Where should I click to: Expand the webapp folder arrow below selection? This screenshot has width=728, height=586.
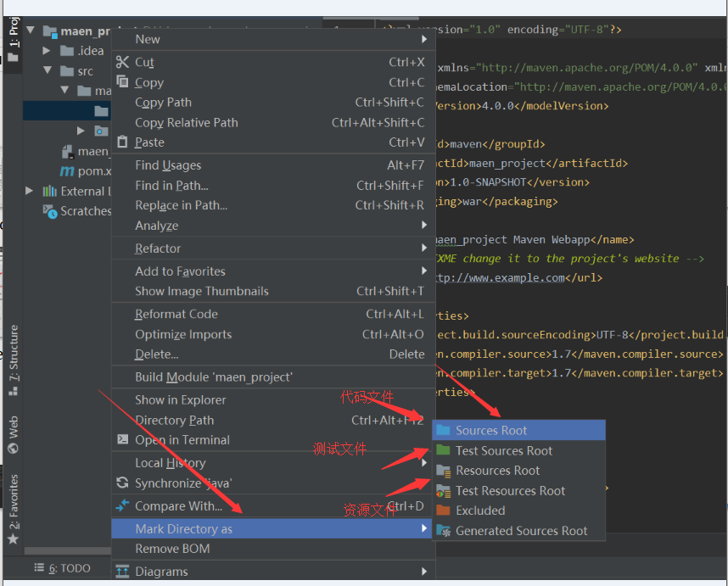point(81,131)
